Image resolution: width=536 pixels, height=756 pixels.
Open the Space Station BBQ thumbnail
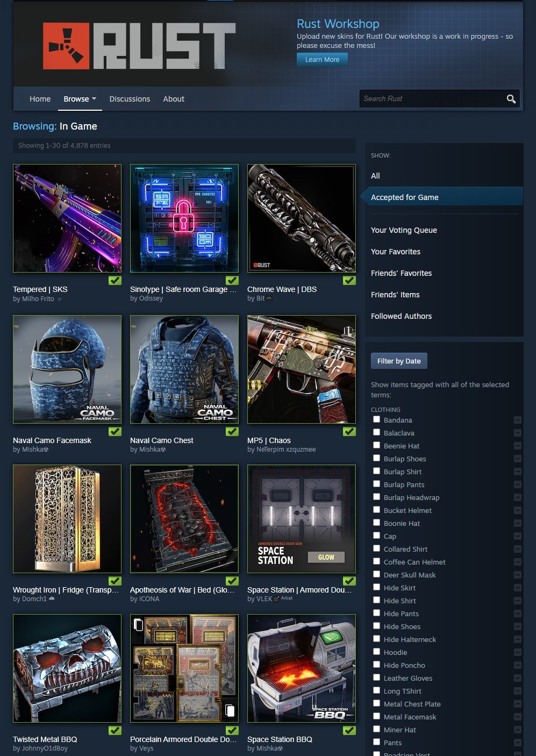[302, 668]
